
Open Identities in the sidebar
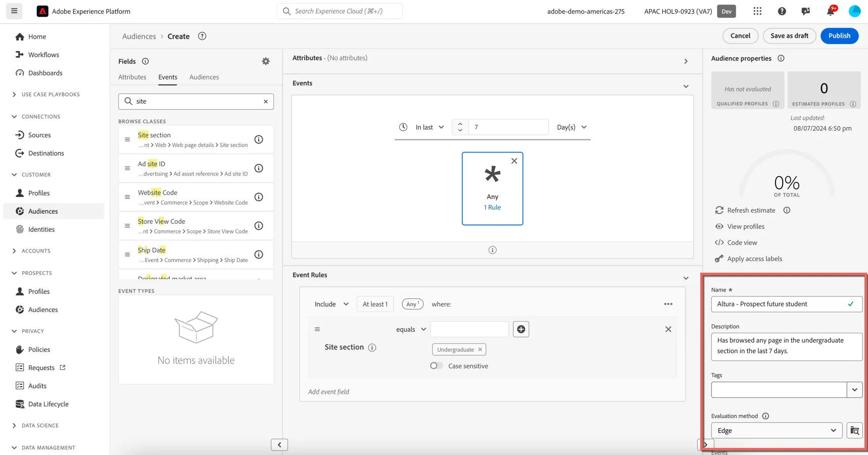point(41,229)
